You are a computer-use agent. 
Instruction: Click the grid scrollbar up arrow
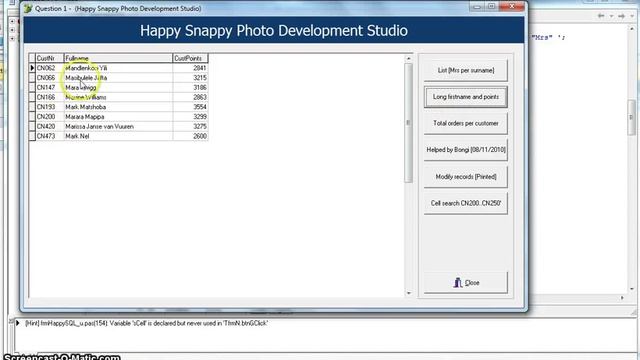tap(409, 59)
